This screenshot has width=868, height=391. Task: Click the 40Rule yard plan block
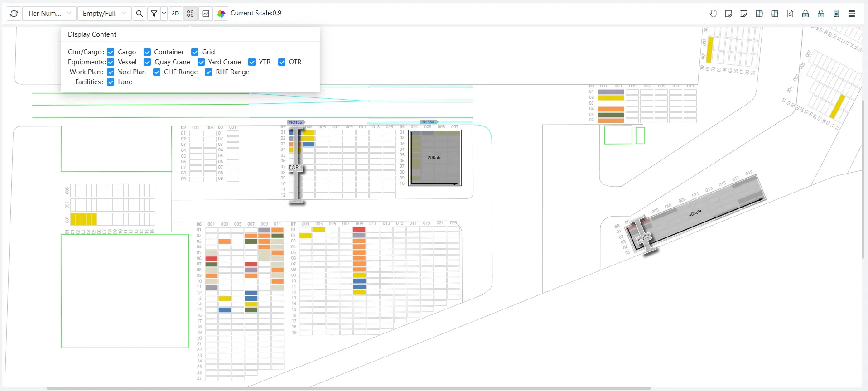click(x=695, y=212)
